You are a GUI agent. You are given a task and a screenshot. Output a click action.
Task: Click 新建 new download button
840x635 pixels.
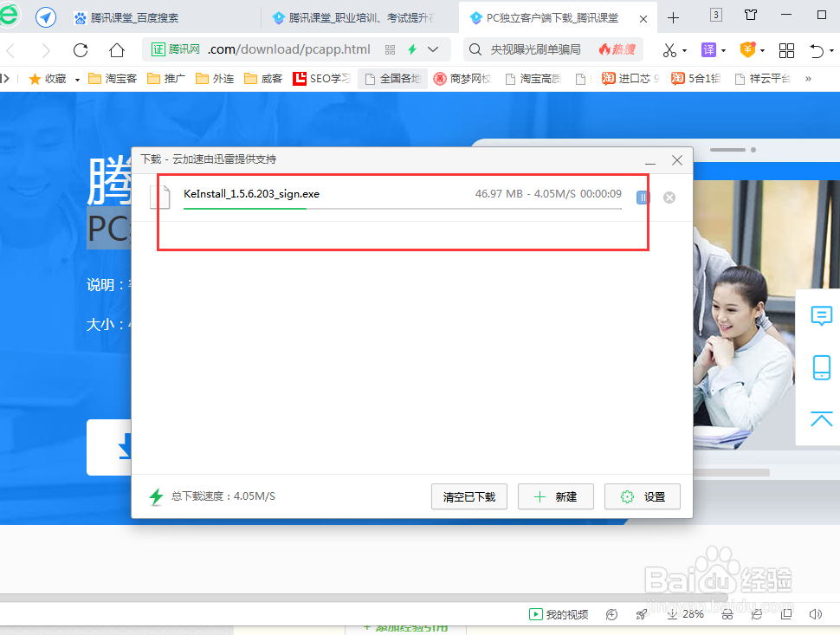556,496
